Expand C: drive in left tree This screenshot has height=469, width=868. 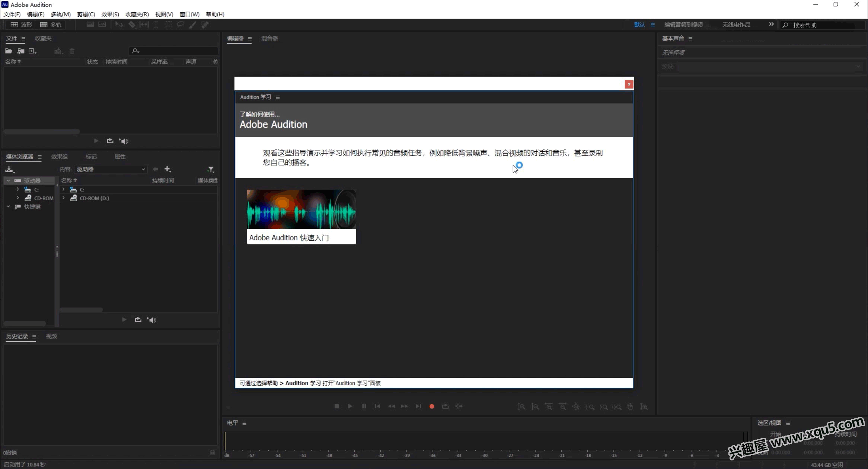[x=17, y=189]
